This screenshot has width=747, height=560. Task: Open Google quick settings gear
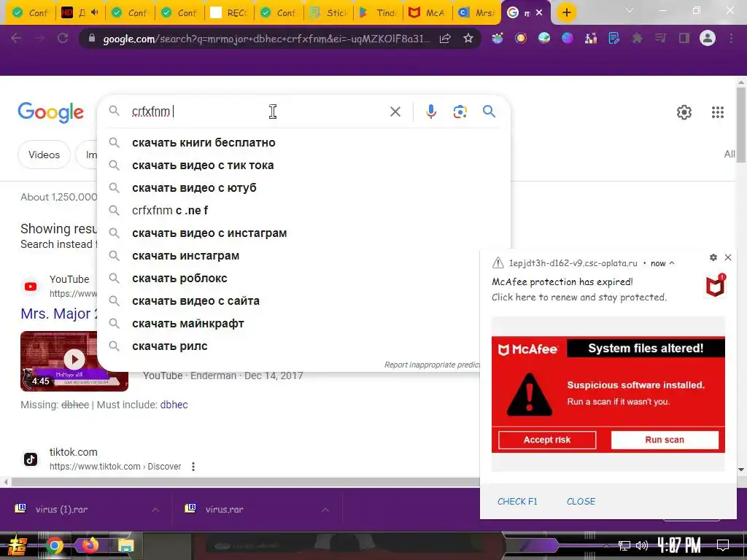(684, 112)
